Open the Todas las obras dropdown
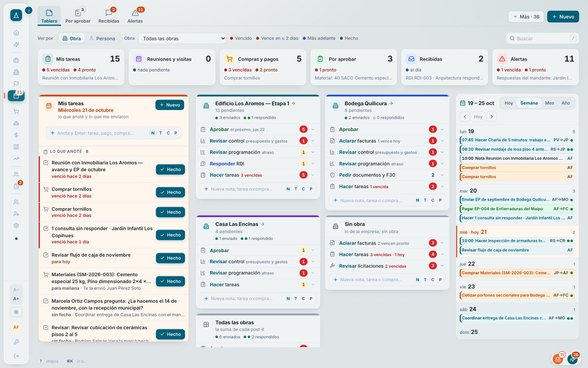Image resolution: width=588 pixels, height=368 pixels. pos(182,39)
